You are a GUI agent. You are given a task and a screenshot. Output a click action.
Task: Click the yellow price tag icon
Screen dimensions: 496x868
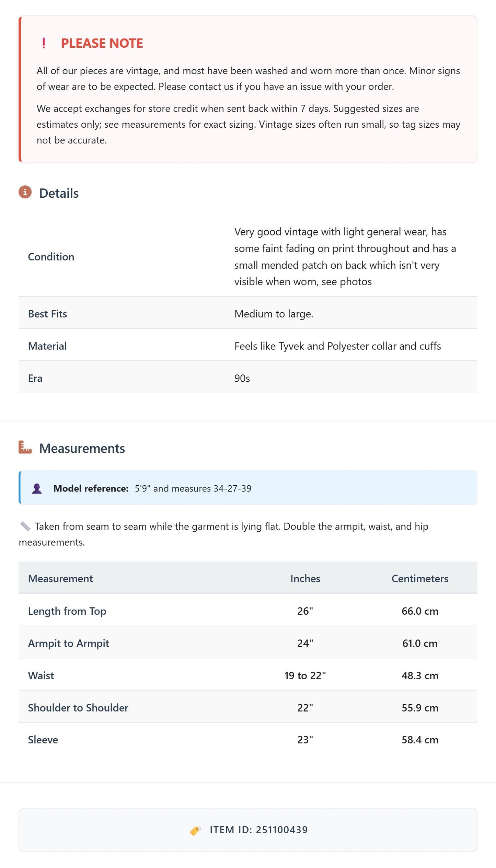coord(195,831)
